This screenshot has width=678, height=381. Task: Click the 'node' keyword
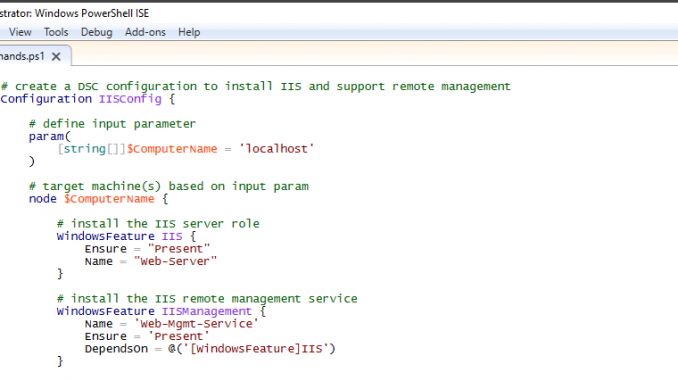point(43,199)
